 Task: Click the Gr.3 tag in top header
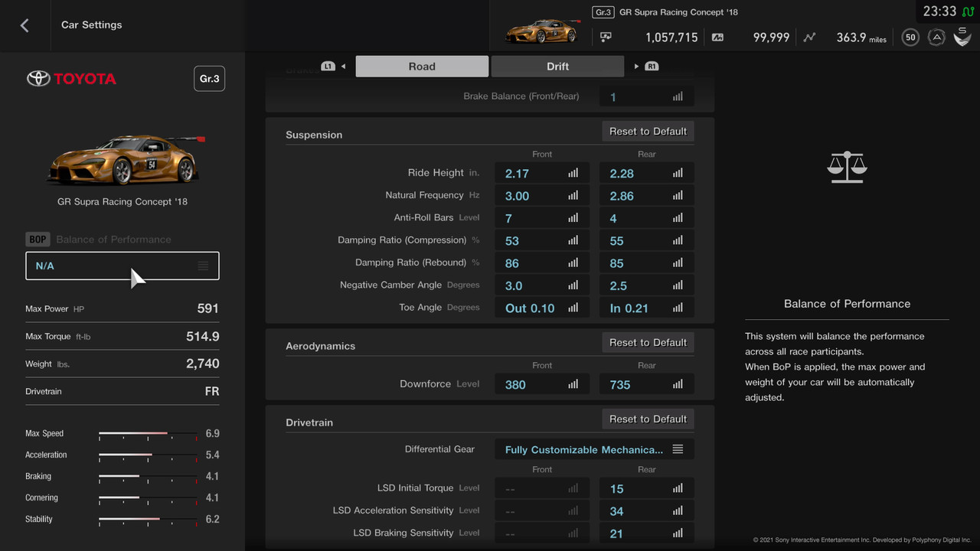pyautogui.click(x=603, y=12)
